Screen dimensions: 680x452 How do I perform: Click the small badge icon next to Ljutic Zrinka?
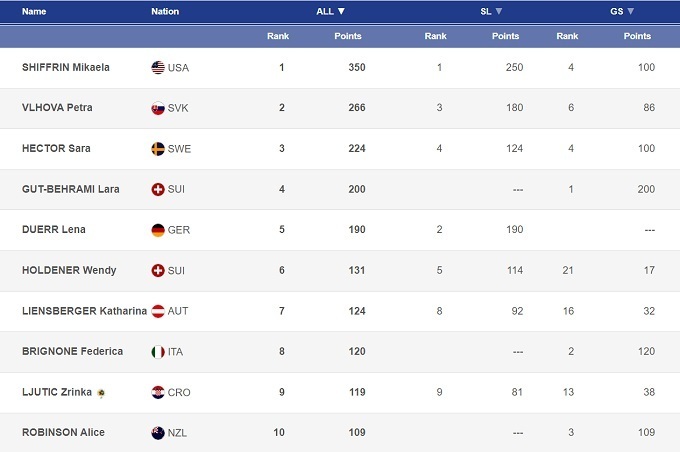click(100, 393)
